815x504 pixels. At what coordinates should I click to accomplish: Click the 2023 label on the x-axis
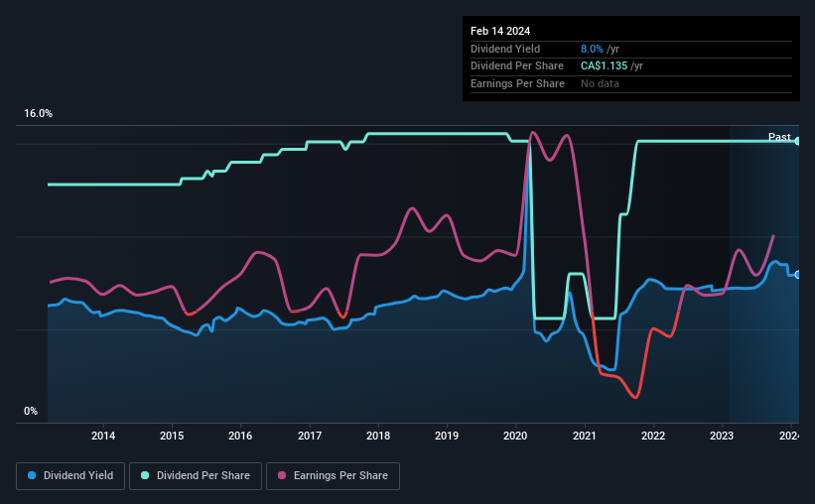click(x=722, y=436)
